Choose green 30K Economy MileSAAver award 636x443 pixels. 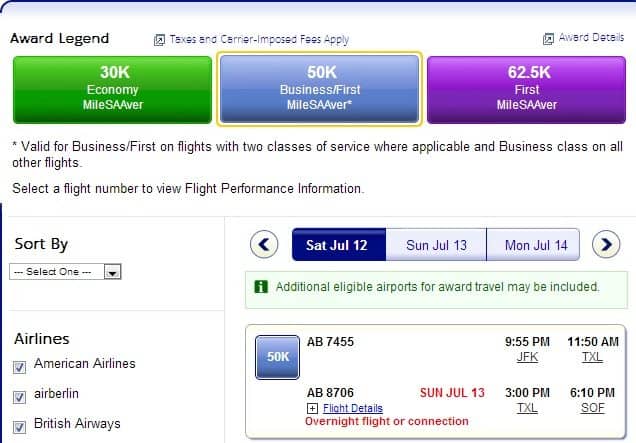pyautogui.click(x=112, y=90)
